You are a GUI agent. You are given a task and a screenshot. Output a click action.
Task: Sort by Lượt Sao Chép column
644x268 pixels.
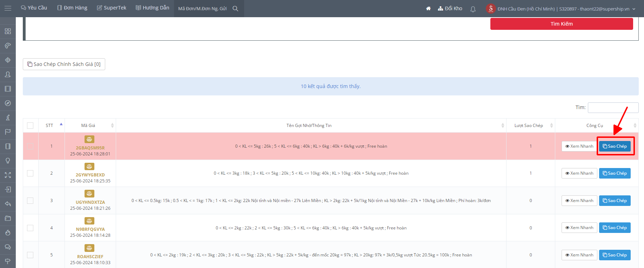[x=530, y=126]
